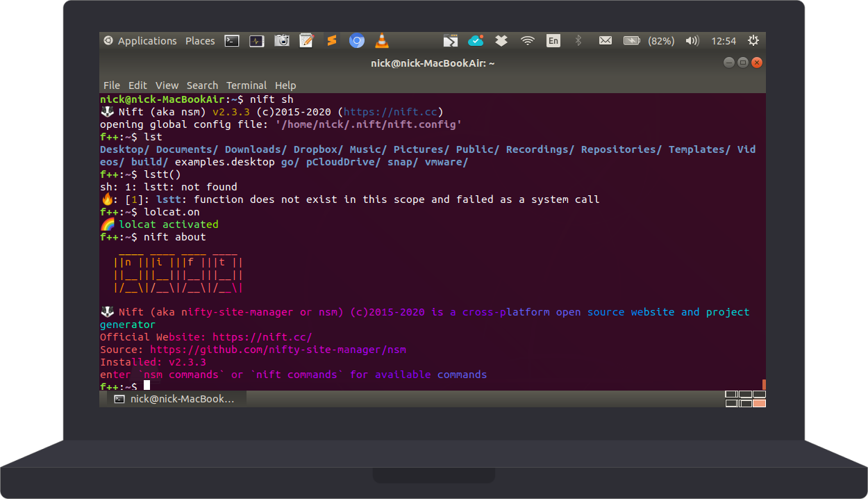Image resolution: width=868 pixels, height=499 pixels.
Task: Click the Templates/ directory name
Action: [700, 149]
